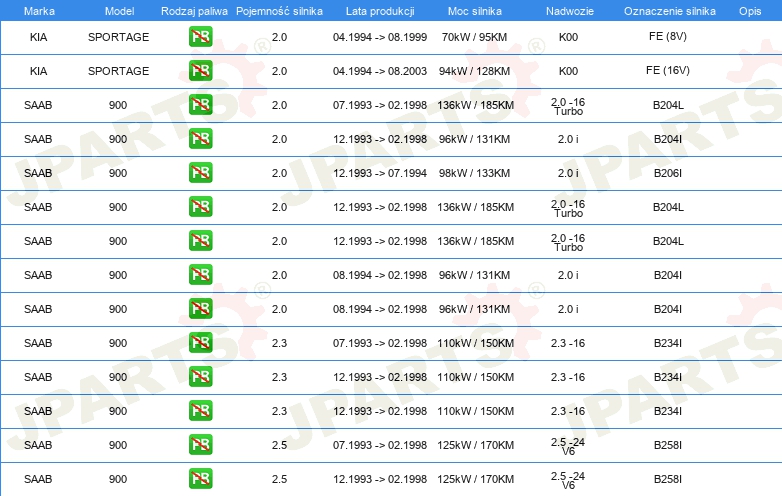The height and width of the screenshot is (496, 782).
Task: Click the Moc silnika column header
Action: (475, 11)
